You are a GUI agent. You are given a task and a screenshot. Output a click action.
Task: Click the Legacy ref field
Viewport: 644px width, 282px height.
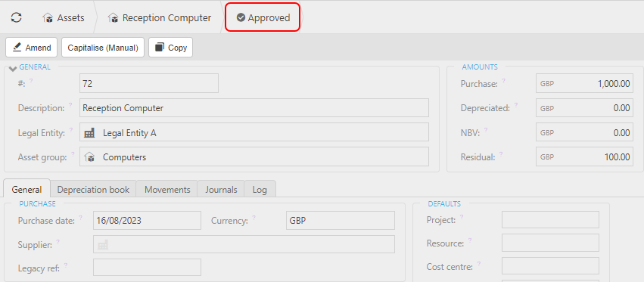tap(147, 267)
